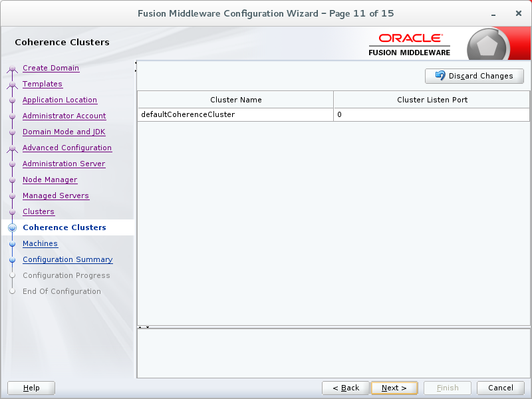
Task: Jump to Domain Mode and JDK
Action: pos(64,132)
